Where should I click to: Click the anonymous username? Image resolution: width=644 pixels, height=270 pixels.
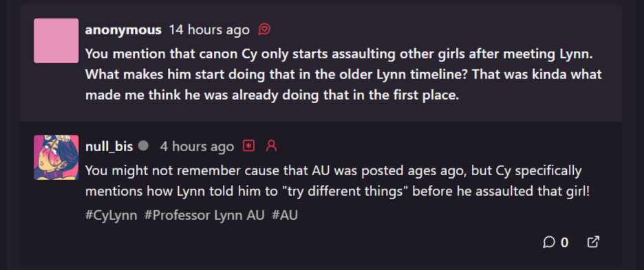coord(123,30)
